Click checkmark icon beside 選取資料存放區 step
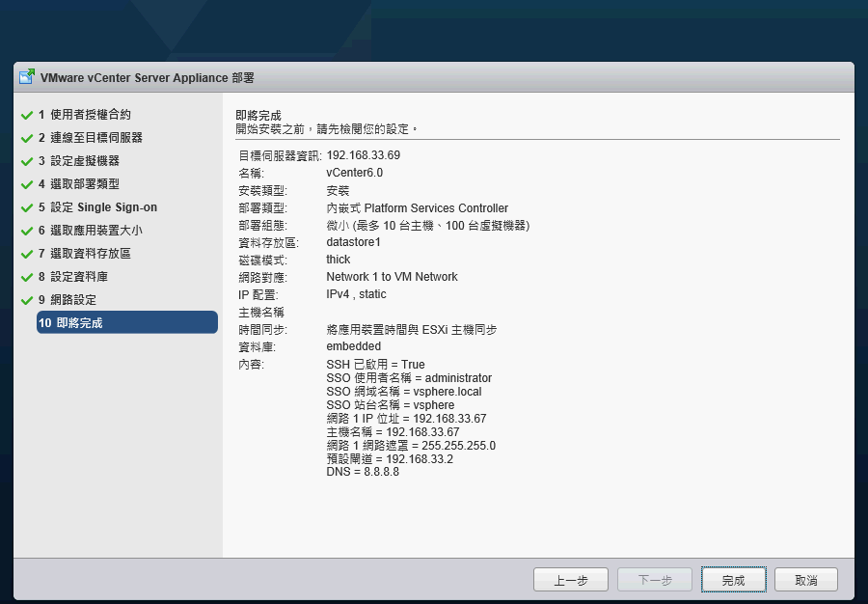 pyautogui.click(x=27, y=254)
